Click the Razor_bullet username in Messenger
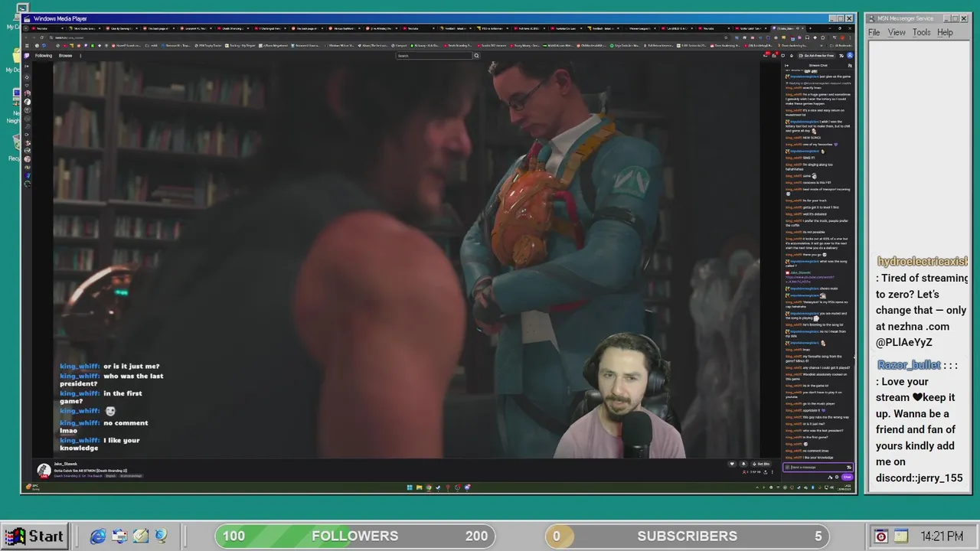 coord(909,365)
